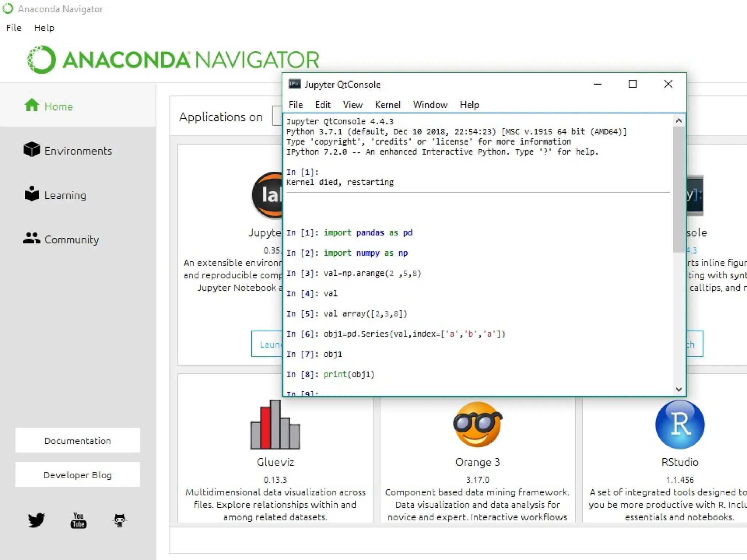Click QtConsole scrollbar up arrow
The image size is (747, 560).
click(679, 121)
